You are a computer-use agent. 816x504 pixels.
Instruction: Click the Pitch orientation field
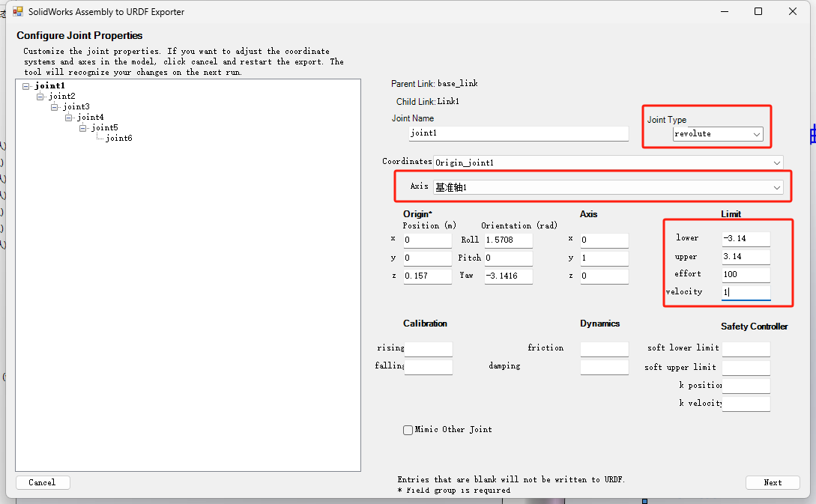[509, 258]
